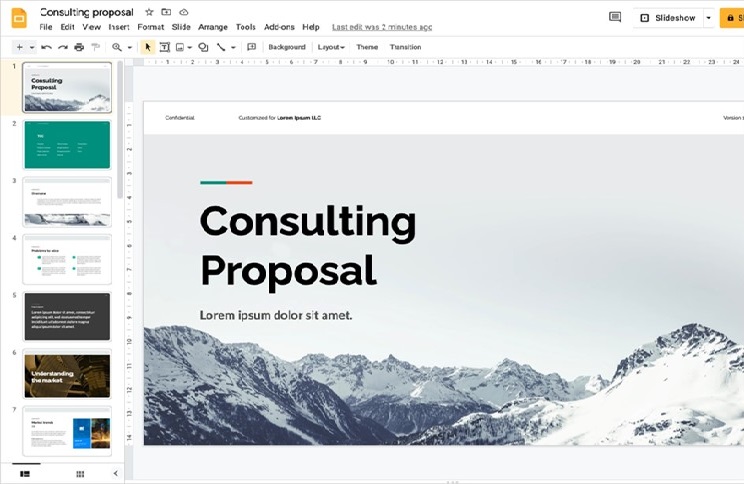
Task: Click the Slideshow button
Action: pos(667,18)
